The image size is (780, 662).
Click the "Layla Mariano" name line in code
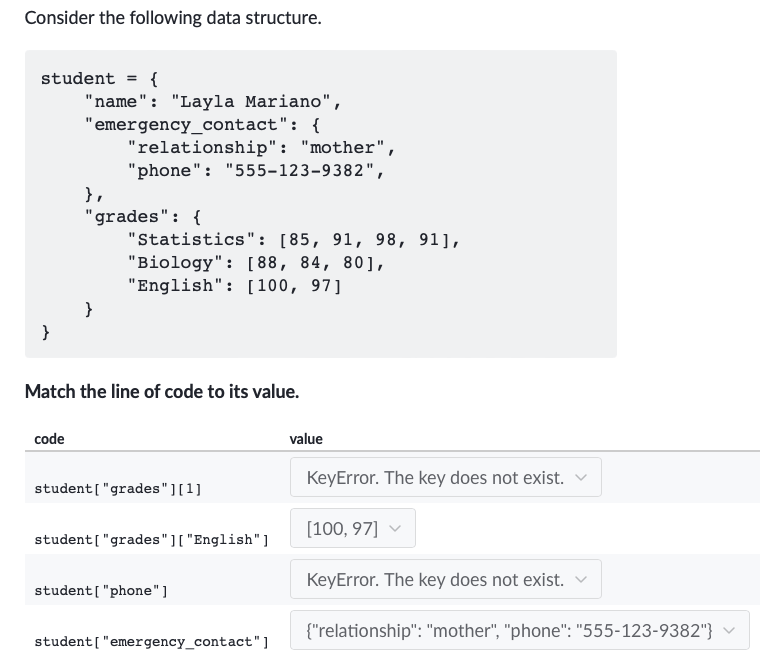coord(213,101)
